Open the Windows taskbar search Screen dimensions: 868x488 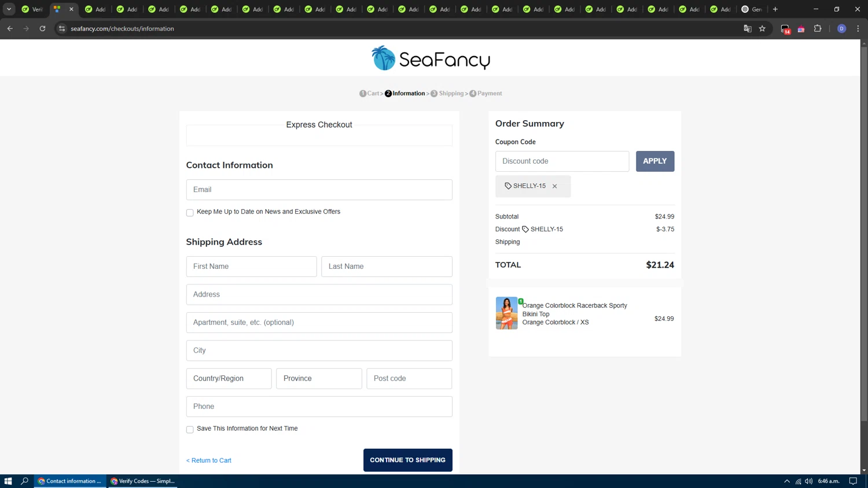click(25, 481)
